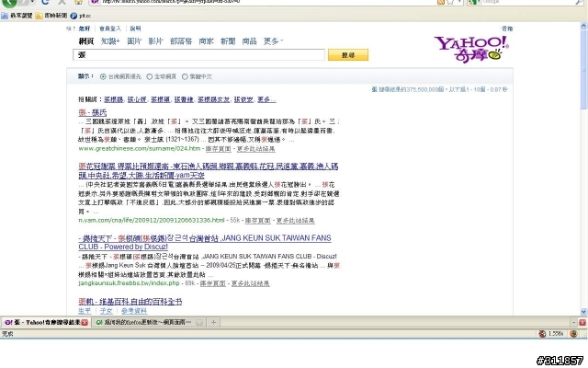The width and height of the screenshot is (588, 368).
Task: Switch to the 商品 products tab
Action: [x=249, y=41]
